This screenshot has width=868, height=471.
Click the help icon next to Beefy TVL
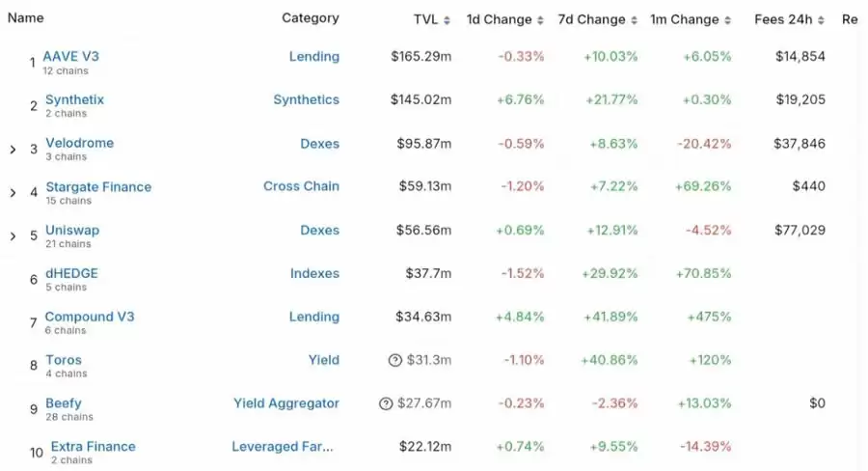click(386, 403)
